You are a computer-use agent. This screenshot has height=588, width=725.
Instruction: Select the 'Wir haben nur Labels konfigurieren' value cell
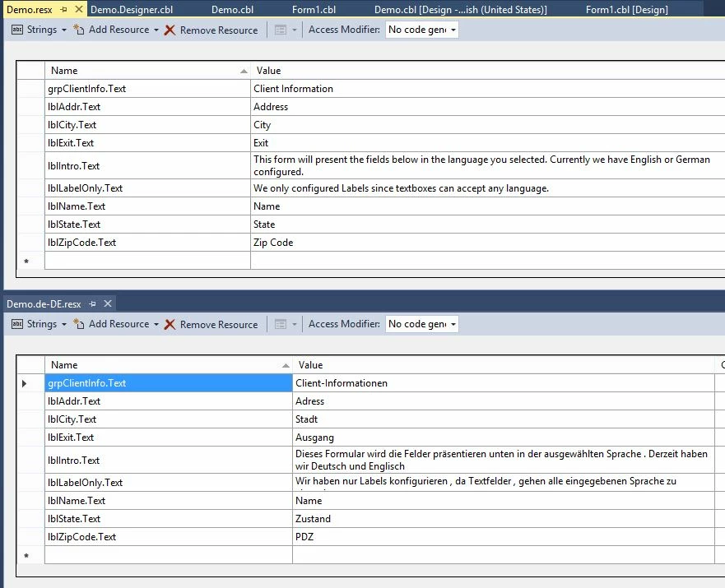point(504,482)
